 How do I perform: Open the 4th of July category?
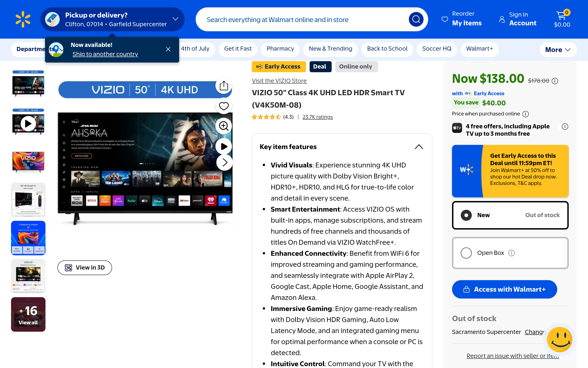195,49
